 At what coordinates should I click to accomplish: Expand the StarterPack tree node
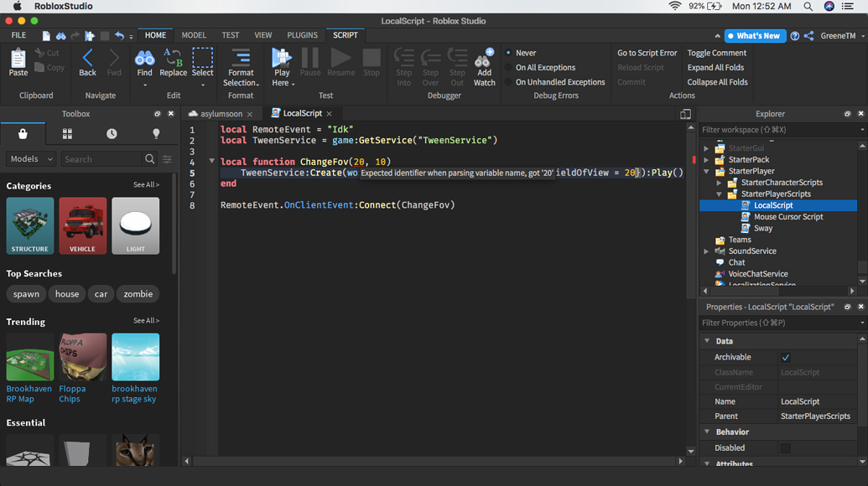[706, 160]
